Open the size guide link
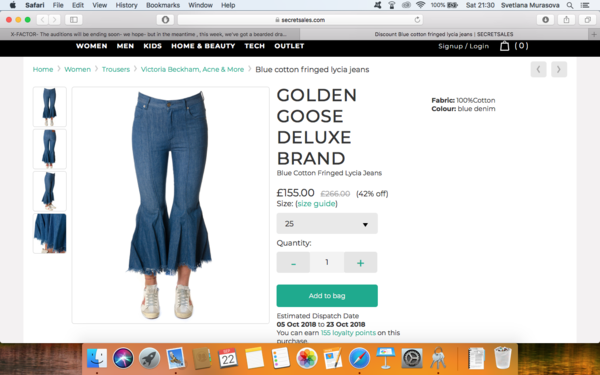This screenshot has height=375, width=600. click(316, 204)
